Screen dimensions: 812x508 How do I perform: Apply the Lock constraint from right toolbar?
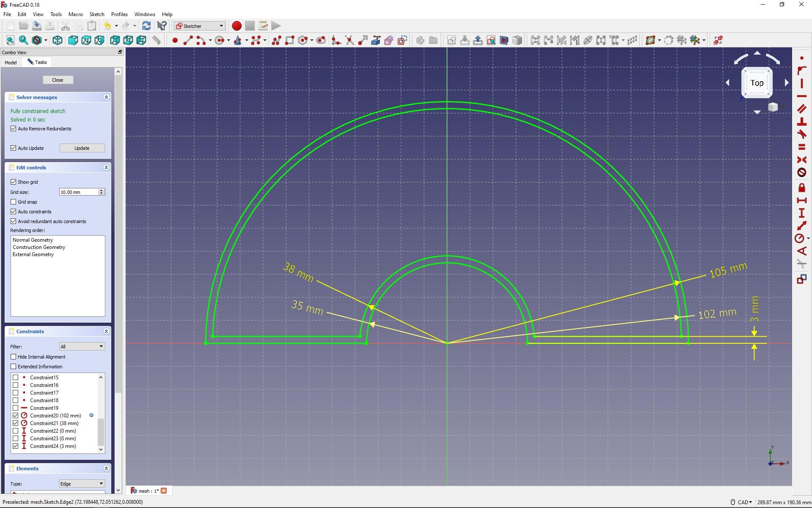tap(801, 188)
